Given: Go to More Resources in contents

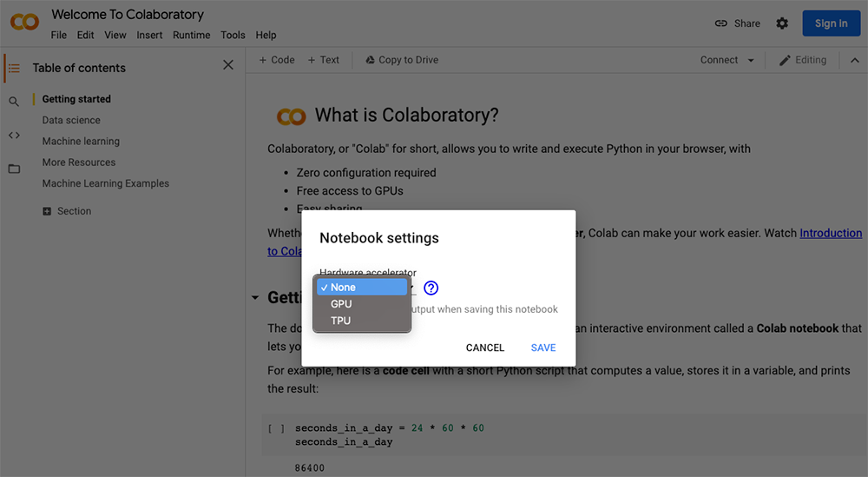Looking at the screenshot, I should click(79, 162).
